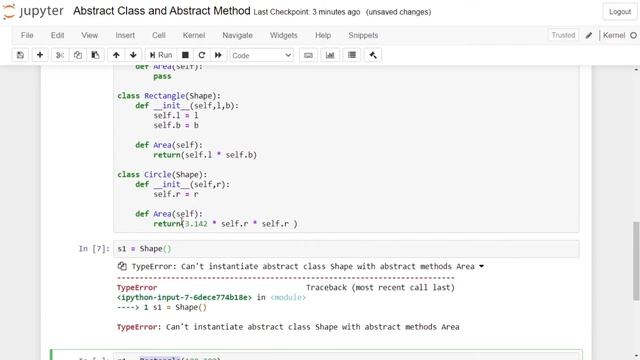
Task: Open the Widgets menu
Action: point(284,36)
